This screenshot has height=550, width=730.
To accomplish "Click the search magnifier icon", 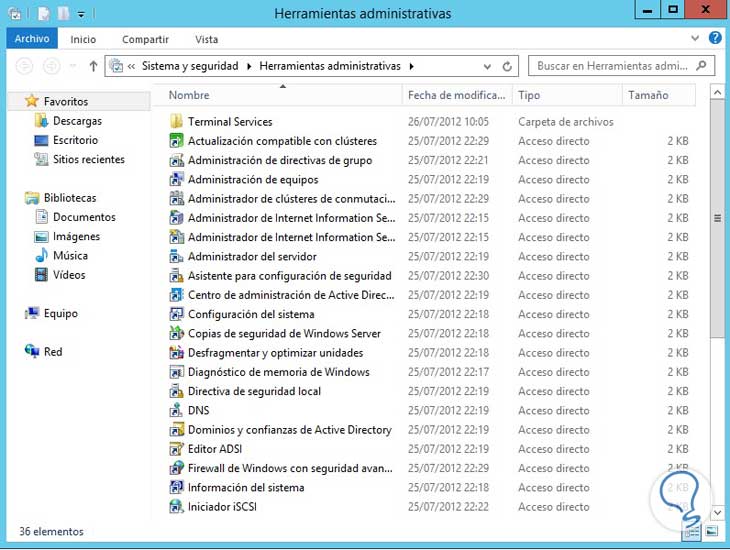I will click(x=701, y=66).
